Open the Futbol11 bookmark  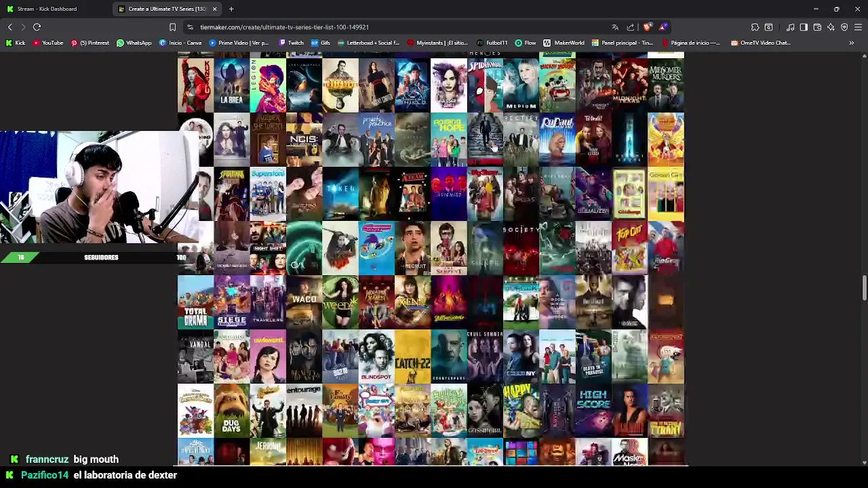point(492,43)
